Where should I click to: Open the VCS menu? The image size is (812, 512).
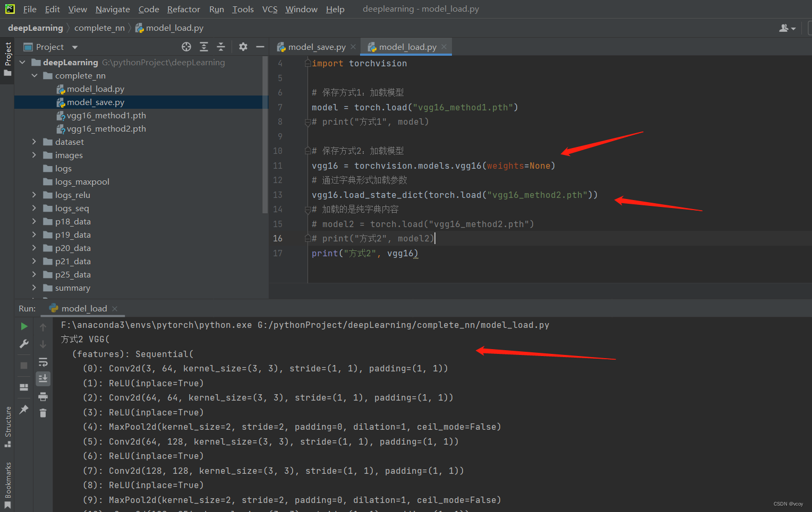point(270,9)
